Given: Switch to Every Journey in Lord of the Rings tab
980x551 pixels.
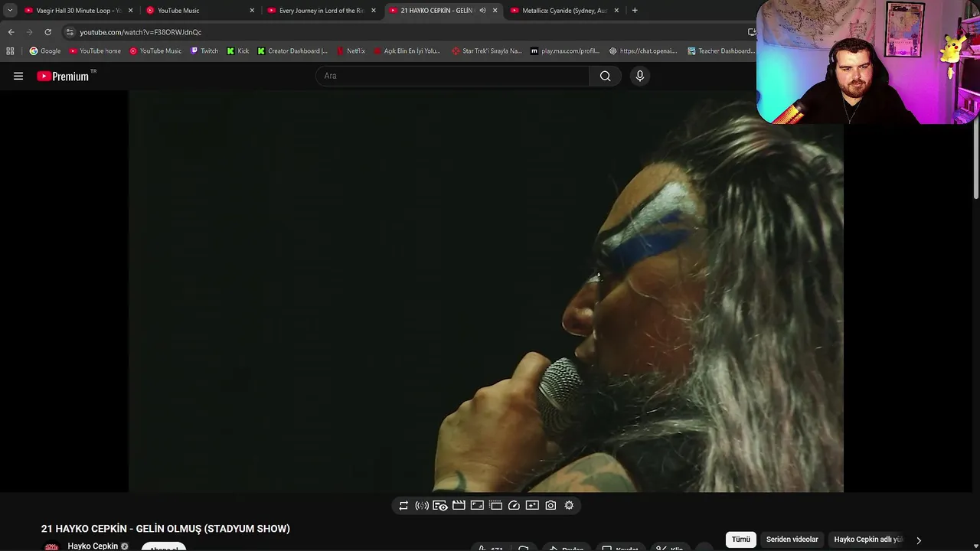Looking at the screenshot, I should click(x=322, y=11).
